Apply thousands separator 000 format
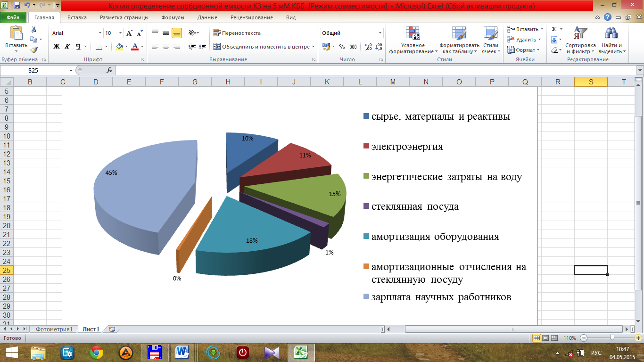644x362 pixels. tap(354, 47)
